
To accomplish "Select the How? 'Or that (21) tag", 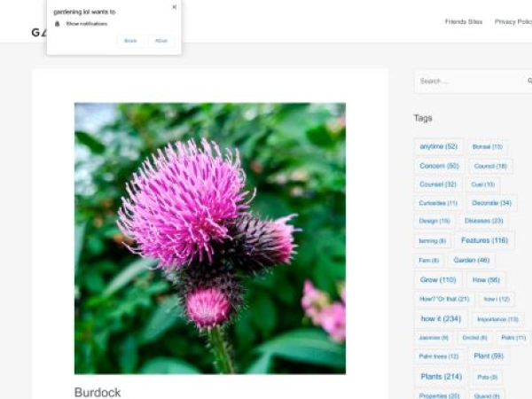I will click(x=444, y=299).
